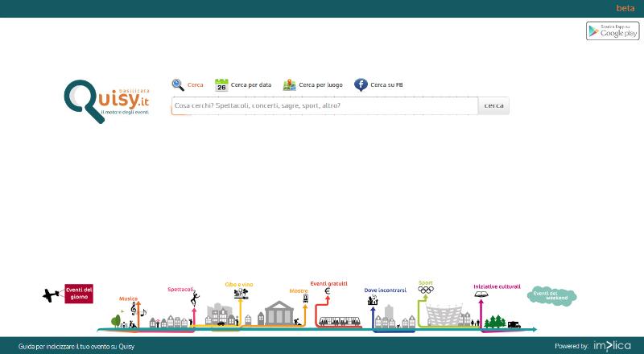Viewport: 644px width, 354px height.
Task: Open the Eventi del giorno banner
Action: (79, 294)
